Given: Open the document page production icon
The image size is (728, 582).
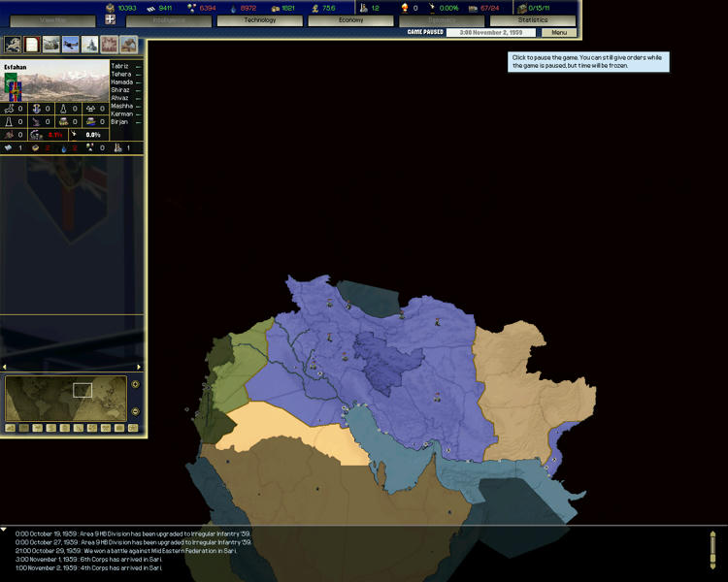Looking at the screenshot, I should tap(32, 45).
